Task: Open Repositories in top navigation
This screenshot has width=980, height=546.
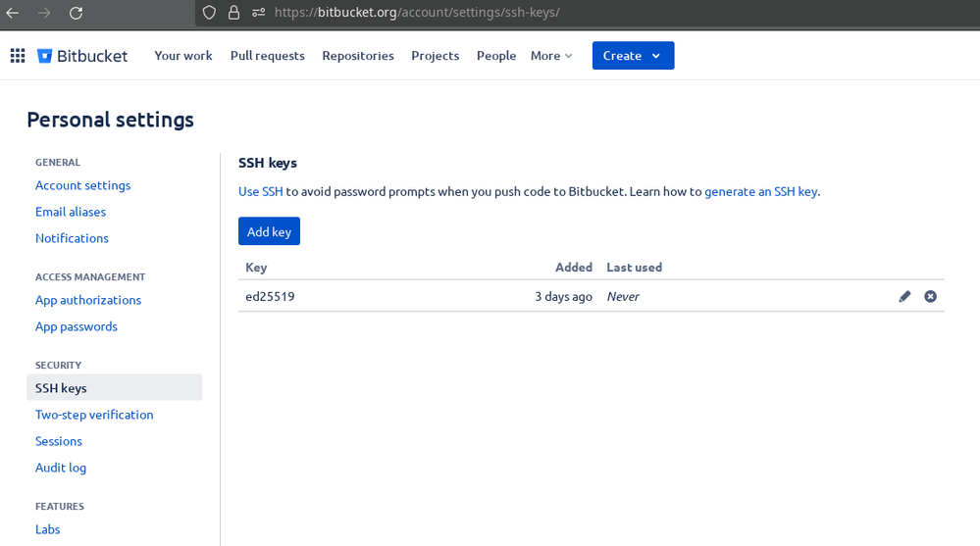Action: (358, 56)
